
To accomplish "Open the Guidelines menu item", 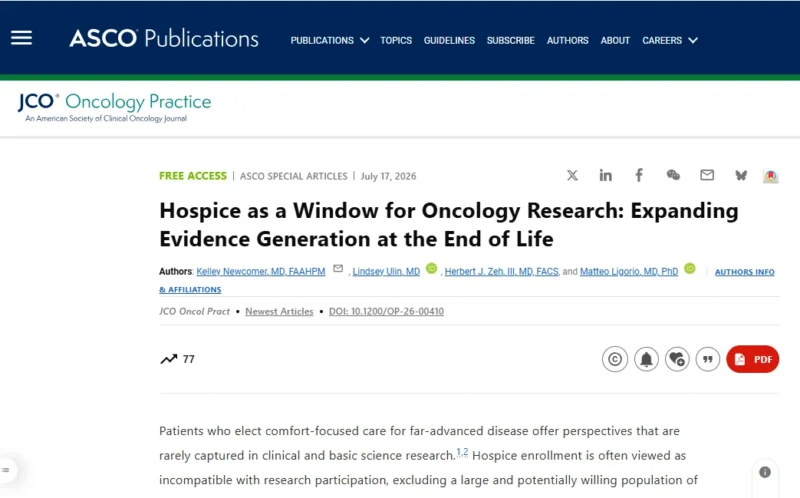I will point(449,40).
